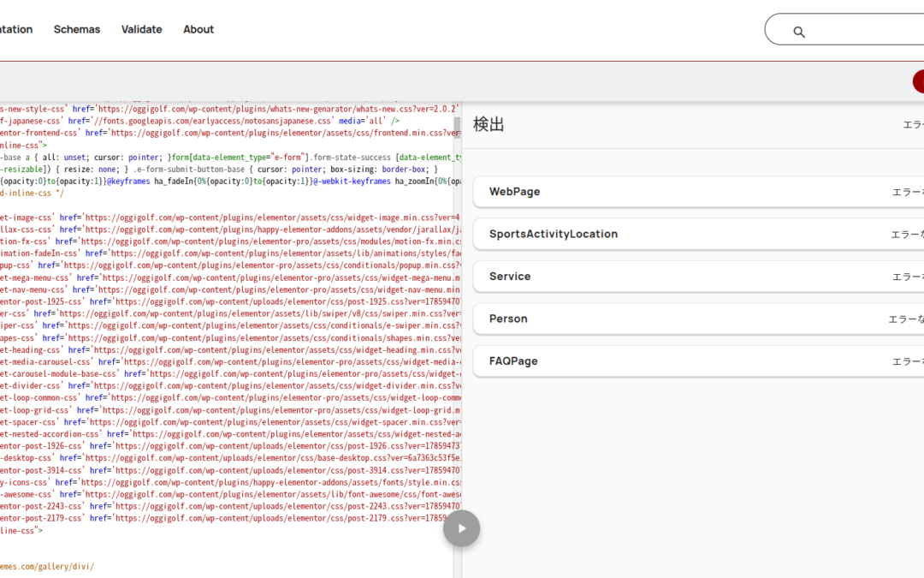Click the post-3914.css code line

pyautogui.click(x=230, y=470)
